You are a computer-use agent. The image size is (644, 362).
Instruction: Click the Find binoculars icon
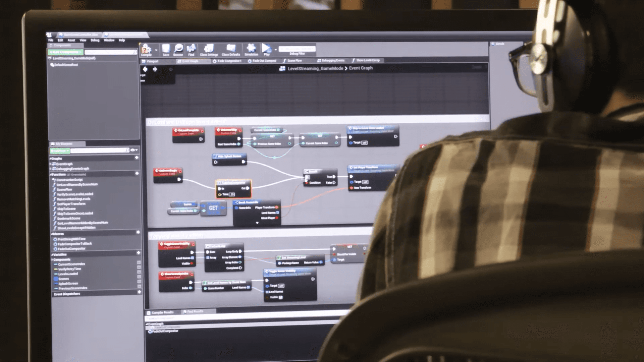point(191,49)
